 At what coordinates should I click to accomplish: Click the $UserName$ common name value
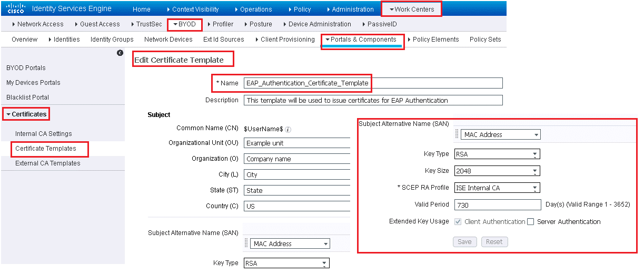pos(264,129)
